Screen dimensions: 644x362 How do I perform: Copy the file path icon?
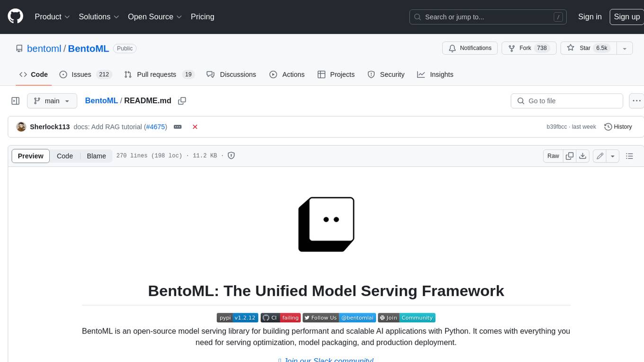[182, 101]
